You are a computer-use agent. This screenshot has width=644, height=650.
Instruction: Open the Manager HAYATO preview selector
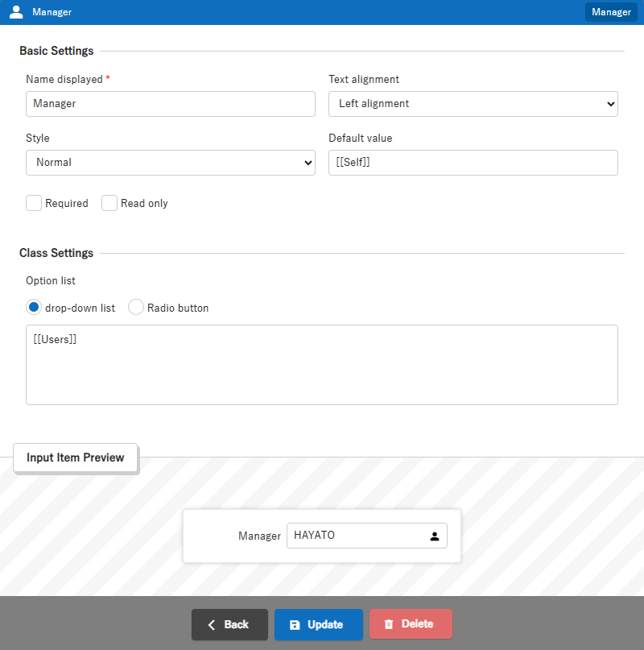(367, 536)
